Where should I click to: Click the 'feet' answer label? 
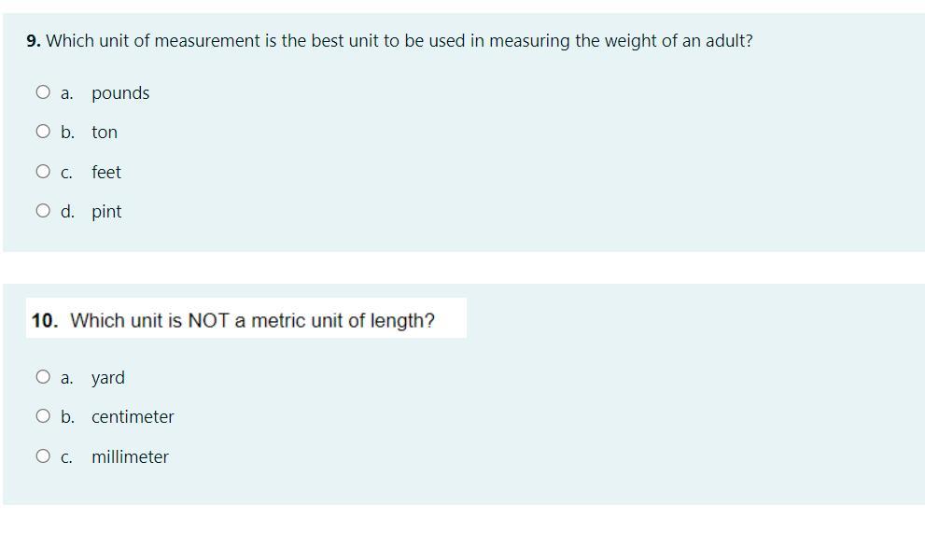tap(106, 173)
